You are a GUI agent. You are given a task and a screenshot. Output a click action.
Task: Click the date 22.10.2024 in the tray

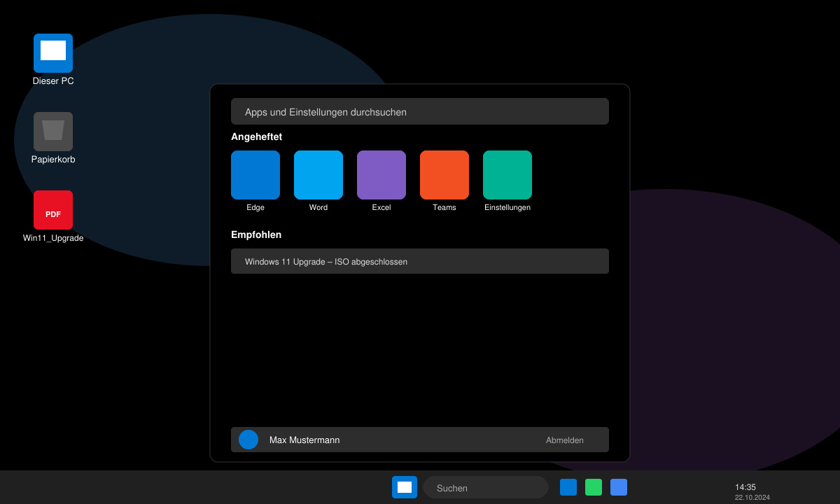[752, 498]
